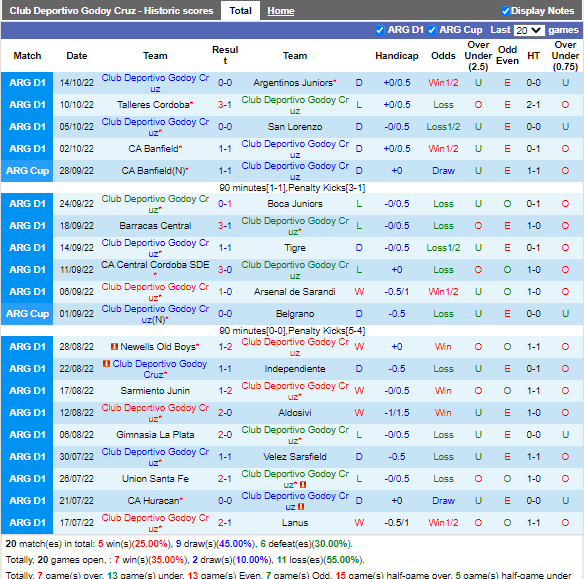Click the Over Under (0.75) column header
The height and width of the screenshot is (579, 584).
pos(565,55)
